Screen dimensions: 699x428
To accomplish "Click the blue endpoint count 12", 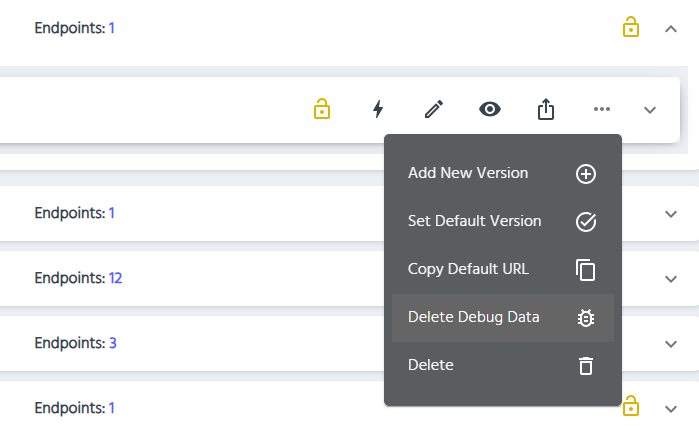I will pyautogui.click(x=115, y=278).
